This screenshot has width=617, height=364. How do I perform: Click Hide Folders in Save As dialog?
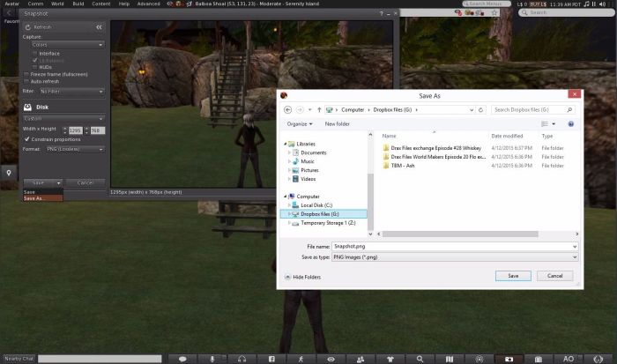pos(302,277)
